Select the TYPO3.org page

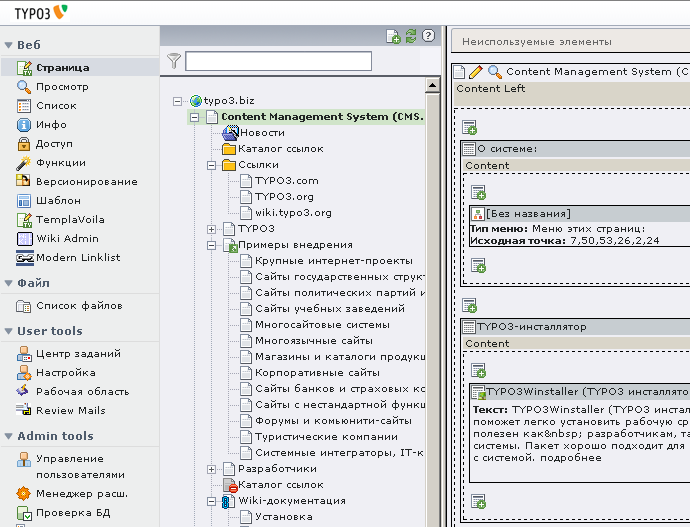click(284, 196)
